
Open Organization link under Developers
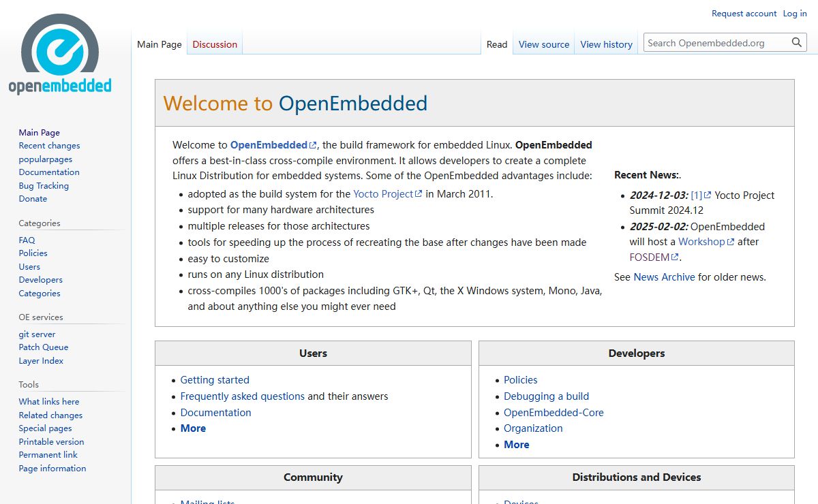(533, 428)
